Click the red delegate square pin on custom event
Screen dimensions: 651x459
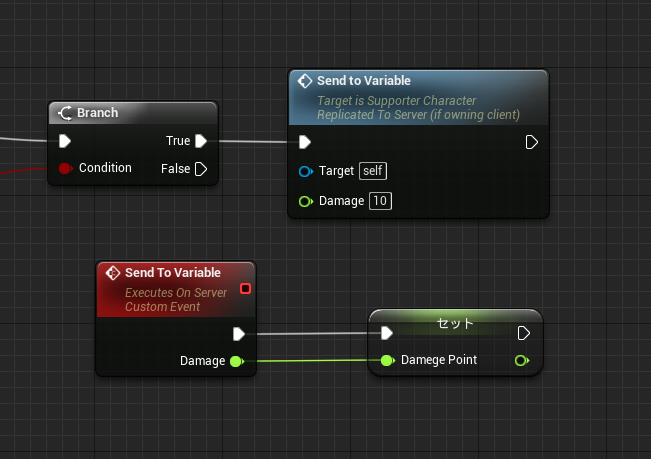(245, 288)
